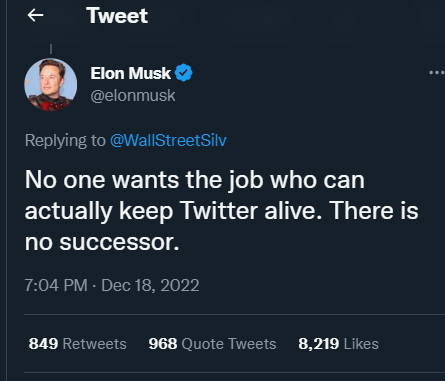Click tweet line actually keep Twitter alive

coord(221,211)
